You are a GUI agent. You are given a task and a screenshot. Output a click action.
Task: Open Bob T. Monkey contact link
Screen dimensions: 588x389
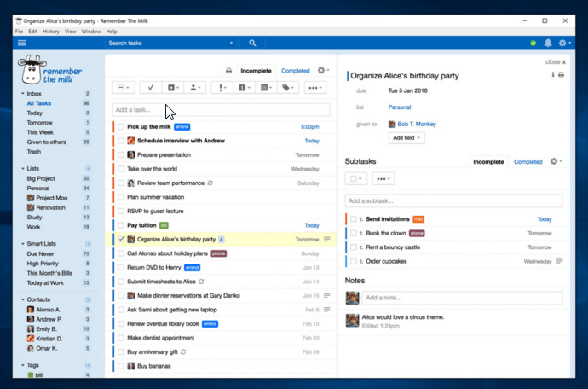click(417, 124)
